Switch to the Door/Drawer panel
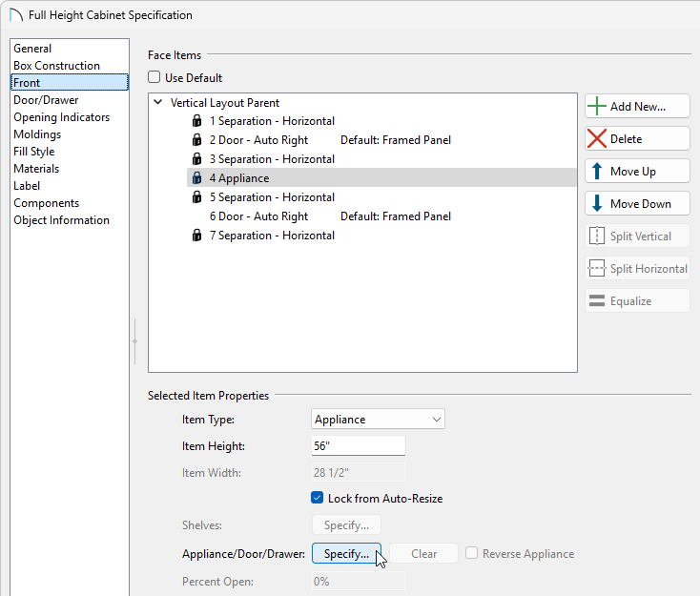Viewport: 700px width, 596px height. pyautogui.click(x=46, y=100)
